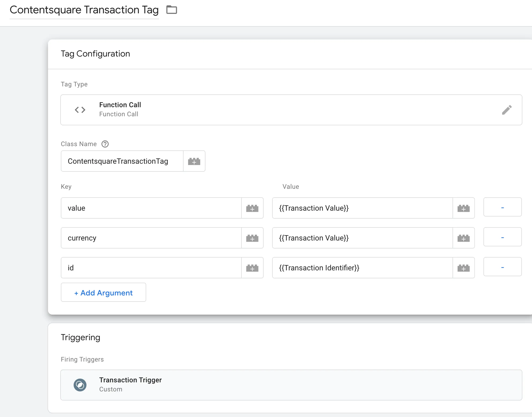Pick variable for currency row's value field
This screenshot has height=417, width=532.
point(463,238)
